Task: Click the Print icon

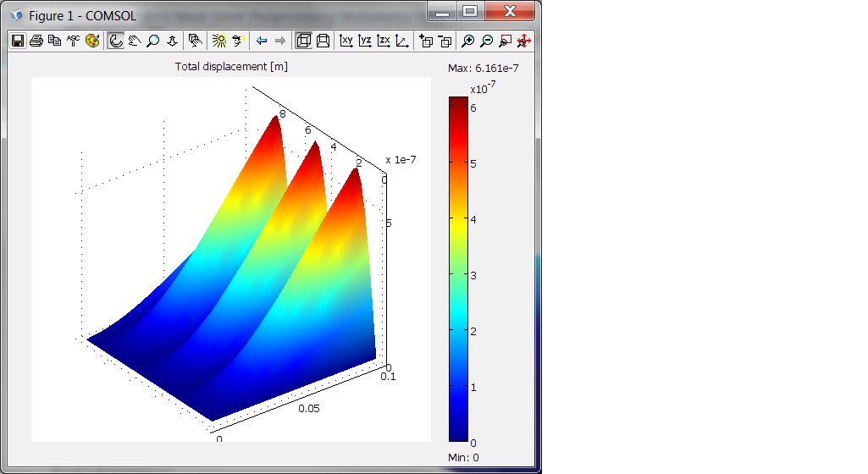Action: tap(36, 41)
